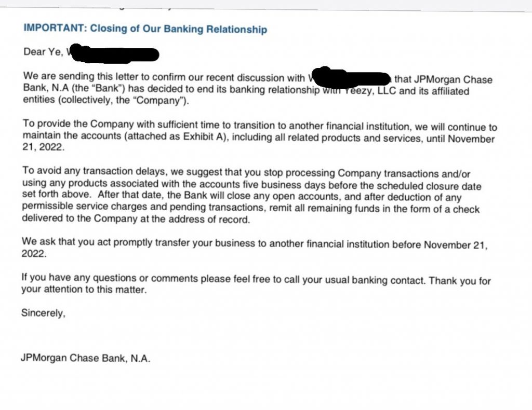This screenshot has height=410, width=532.
Task: Click the "Sincerely," closing line
Action: point(43,313)
